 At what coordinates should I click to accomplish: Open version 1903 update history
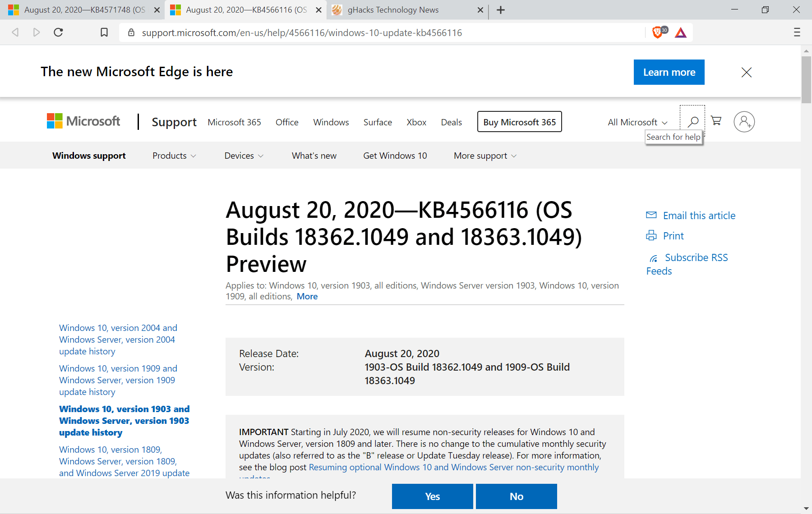point(124,421)
